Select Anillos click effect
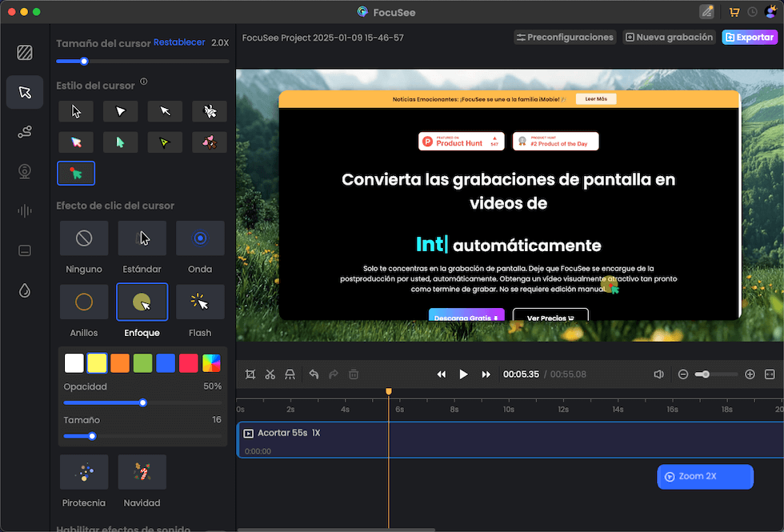Screen dimensions: 784x532 click(x=84, y=302)
